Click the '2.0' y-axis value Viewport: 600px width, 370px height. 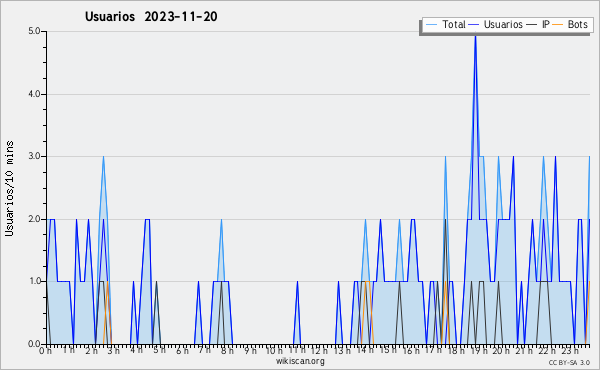[34, 219]
